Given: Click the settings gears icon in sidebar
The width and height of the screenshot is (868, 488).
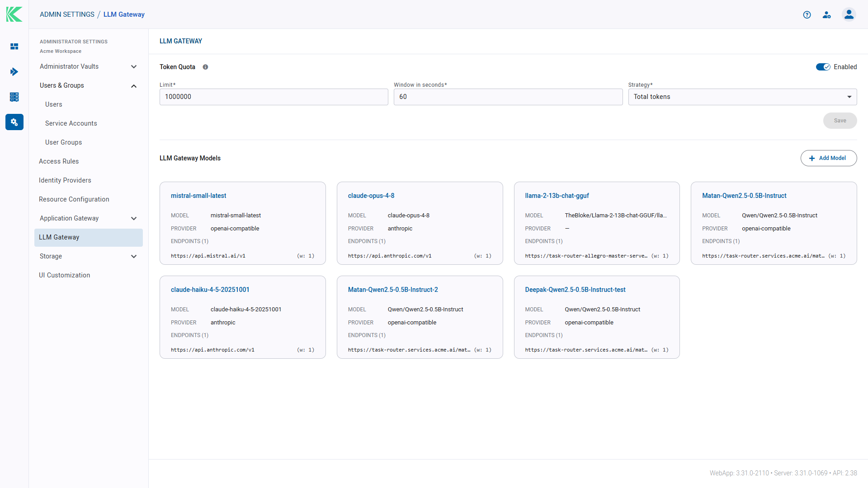Looking at the screenshot, I should (14, 122).
